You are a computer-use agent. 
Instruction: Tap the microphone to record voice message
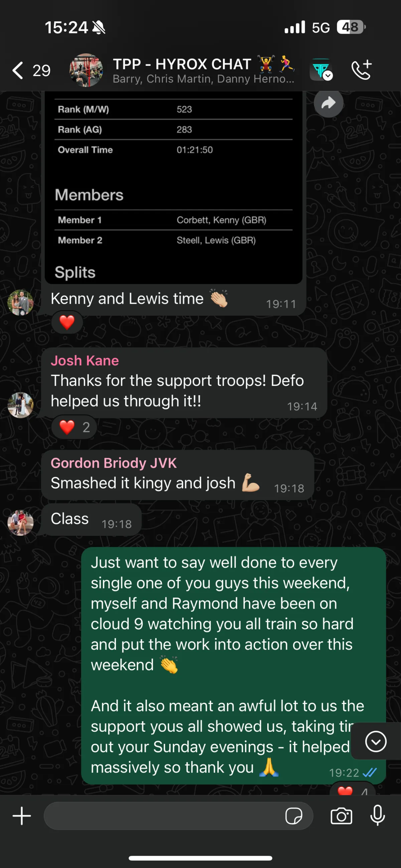[377, 816]
